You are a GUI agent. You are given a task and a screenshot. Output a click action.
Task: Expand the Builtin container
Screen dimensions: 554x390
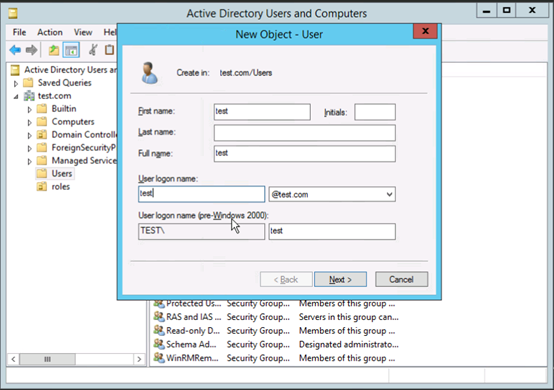pyautogui.click(x=29, y=110)
